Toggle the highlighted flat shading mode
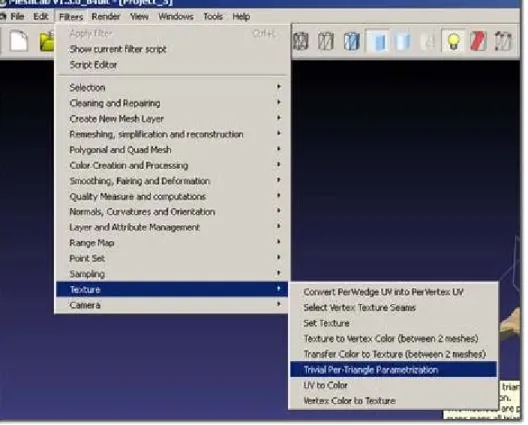The image size is (528, 425). click(x=377, y=41)
